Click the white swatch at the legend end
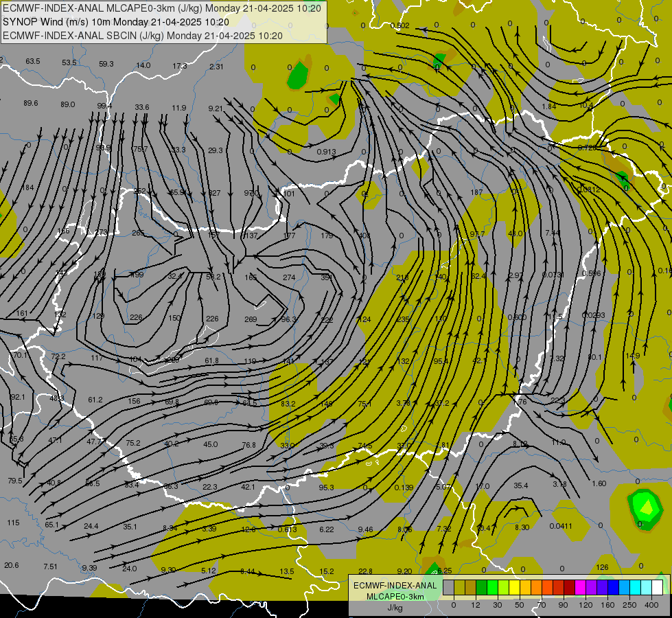The height and width of the screenshot is (618, 672). (x=658, y=587)
